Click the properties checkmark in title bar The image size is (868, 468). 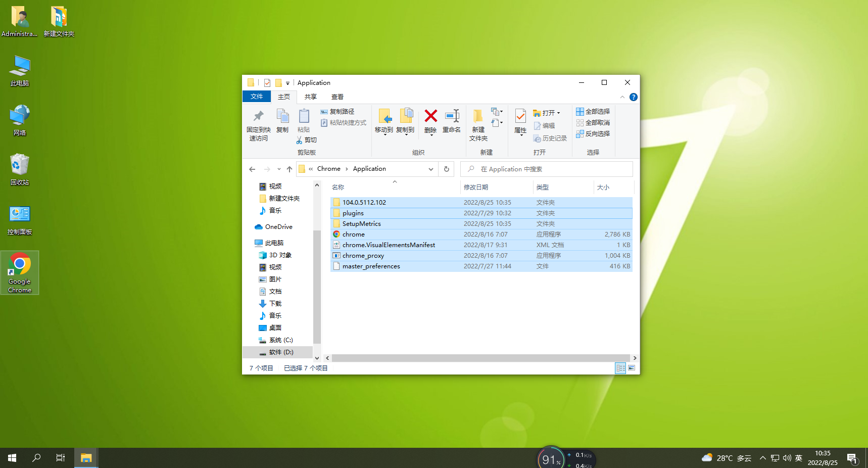click(267, 83)
